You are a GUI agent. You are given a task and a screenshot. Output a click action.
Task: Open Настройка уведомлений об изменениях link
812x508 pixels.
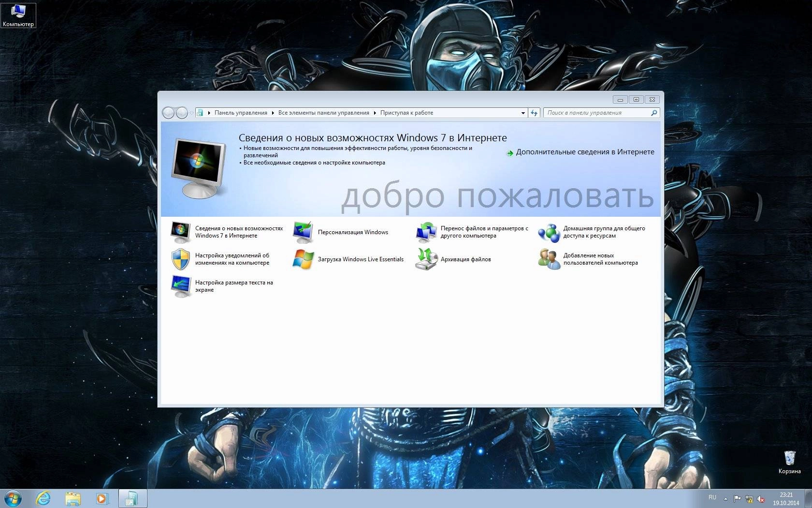pyautogui.click(x=232, y=259)
